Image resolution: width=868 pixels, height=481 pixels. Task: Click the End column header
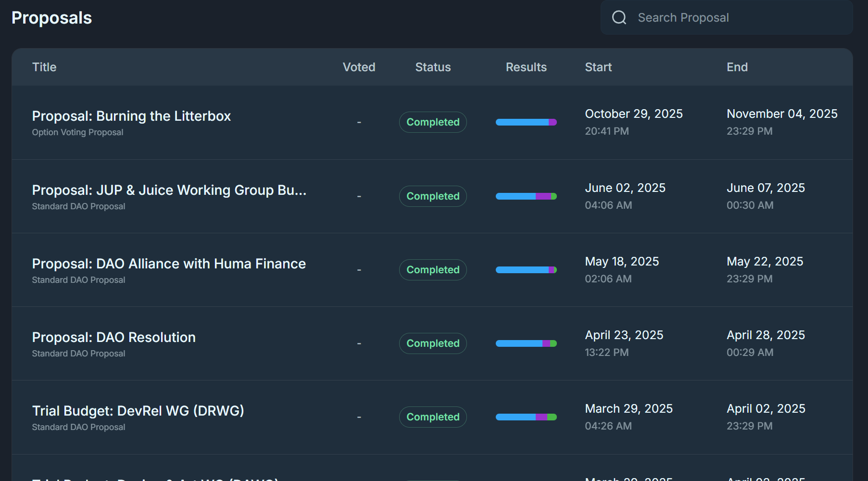(x=737, y=67)
